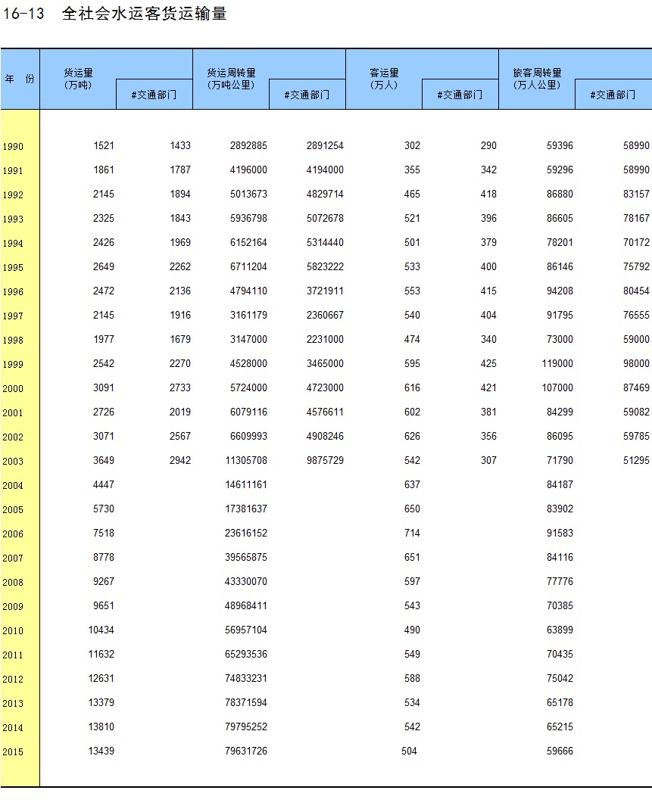Click the cell showing 9875729
The height and width of the screenshot is (812, 652).
point(325,461)
